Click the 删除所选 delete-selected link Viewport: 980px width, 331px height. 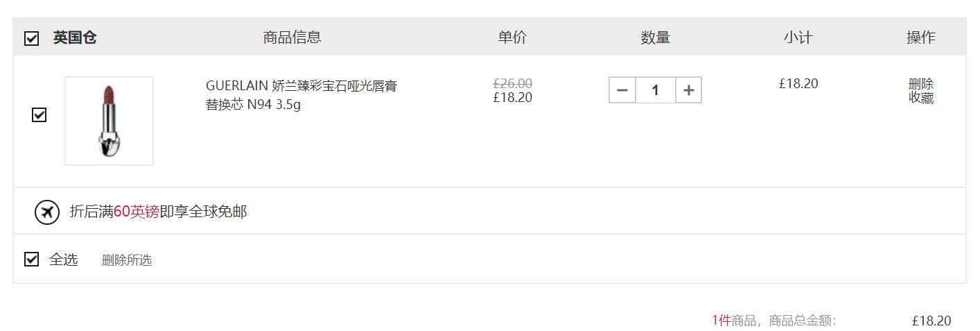127,260
